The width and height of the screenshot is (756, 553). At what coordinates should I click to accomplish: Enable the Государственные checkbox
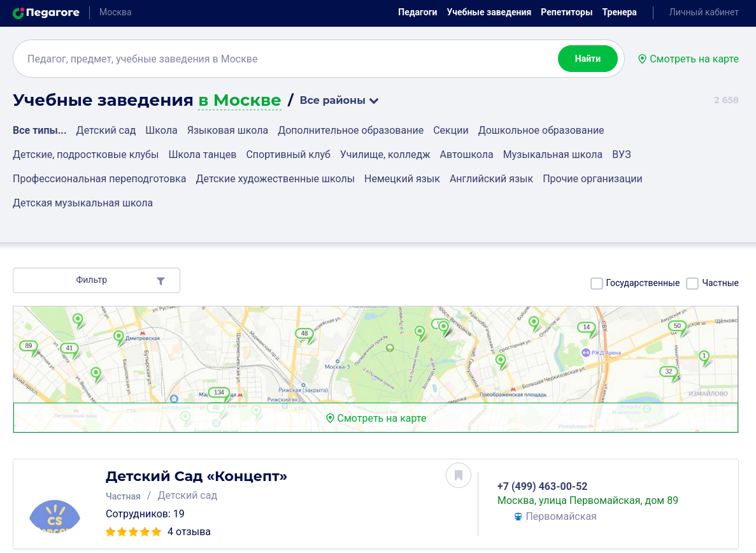click(x=597, y=283)
